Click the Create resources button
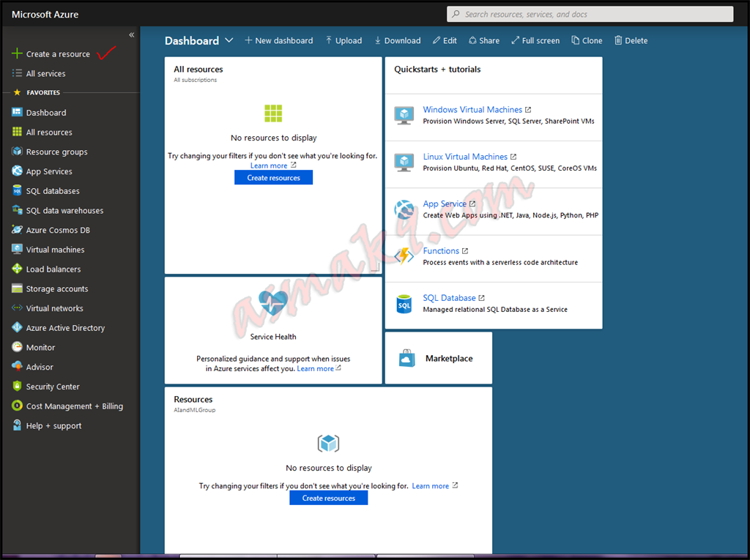Screen dimensions: 750x560 pos(273,177)
